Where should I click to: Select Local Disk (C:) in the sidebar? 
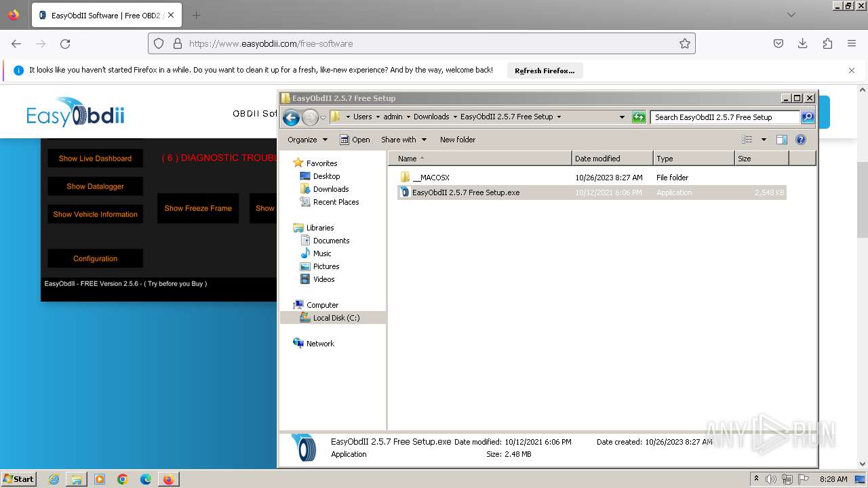[336, 318]
